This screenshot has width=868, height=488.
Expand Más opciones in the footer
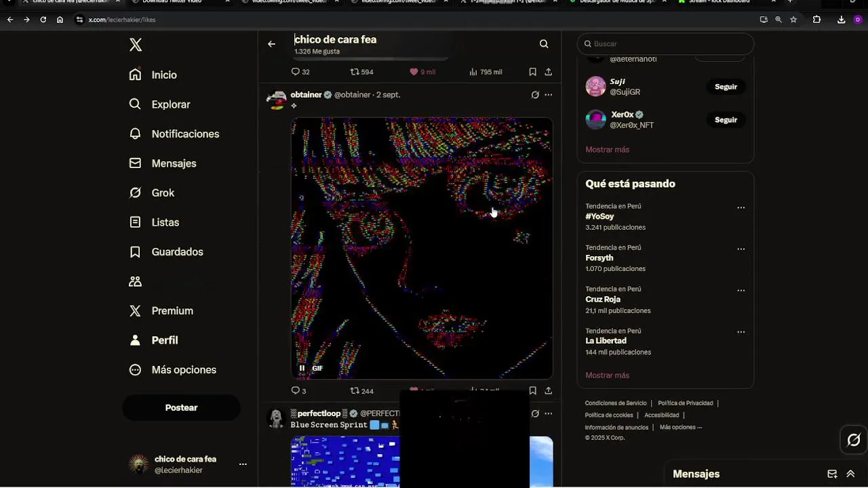pyautogui.click(x=681, y=428)
